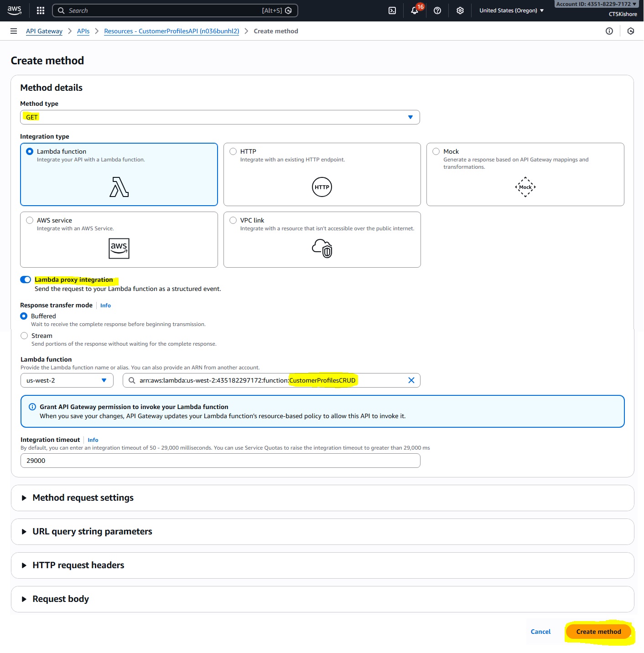This screenshot has width=644, height=653.
Task: Choose the Mock integration type
Action: pos(436,151)
